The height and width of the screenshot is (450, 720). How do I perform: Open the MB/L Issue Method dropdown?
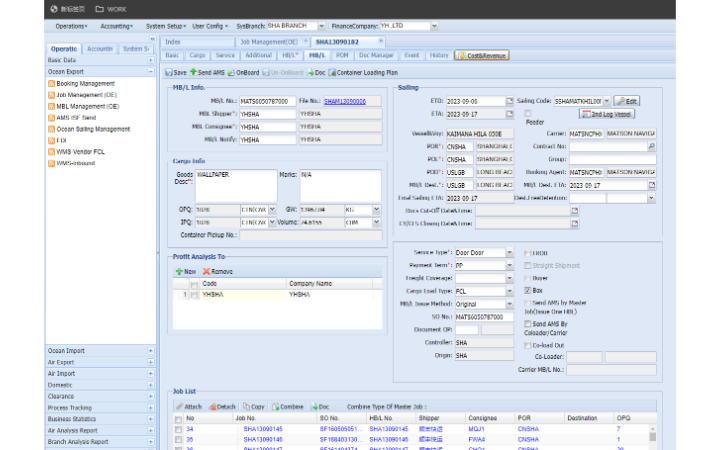pyautogui.click(x=510, y=304)
